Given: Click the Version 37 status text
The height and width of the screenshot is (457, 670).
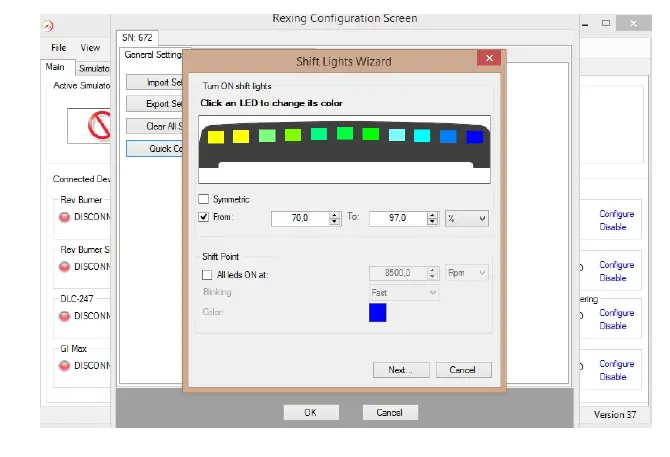Looking at the screenshot, I should point(615,415).
